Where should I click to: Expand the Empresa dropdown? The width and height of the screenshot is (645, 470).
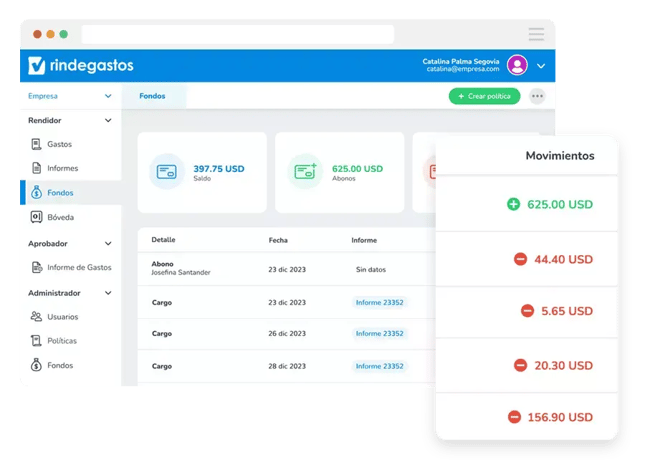tap(108, 96)
